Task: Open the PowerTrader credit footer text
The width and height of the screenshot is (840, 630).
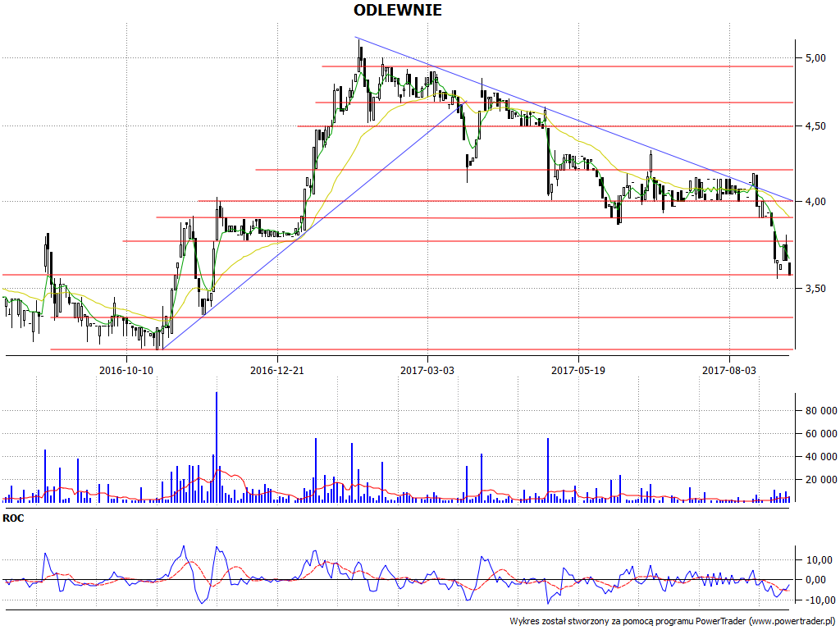Action: pos(673,622)
